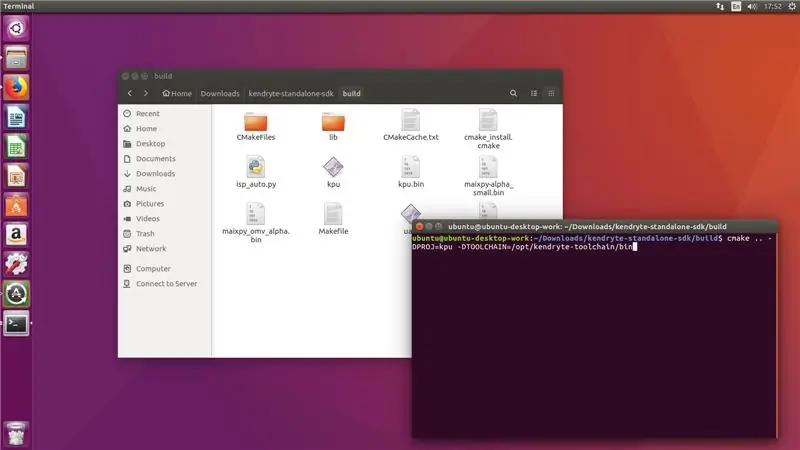Viewport: 800px width, 450px height.
Task: Navigate to Home in the path bar
Action: click(x=177, y=93)
